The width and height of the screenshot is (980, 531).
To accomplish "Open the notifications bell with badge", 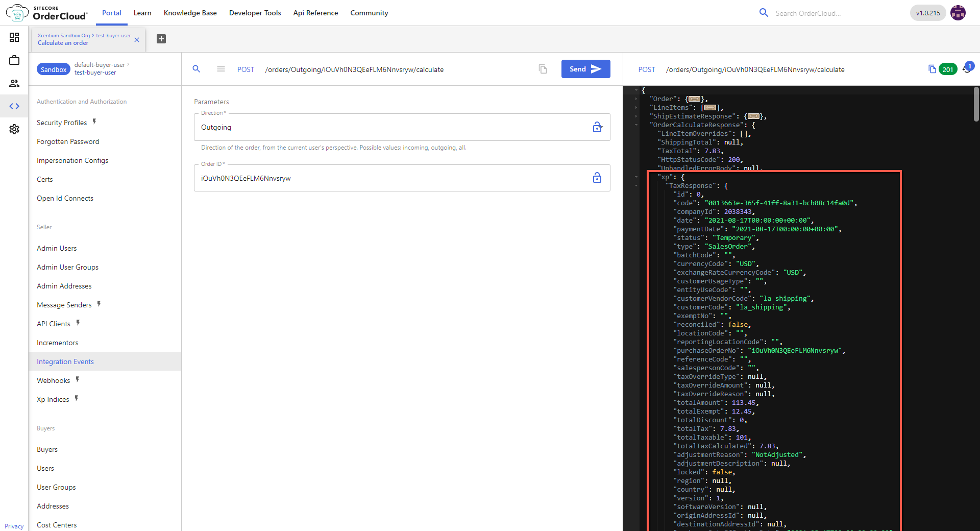I will [x=968, y=67].
